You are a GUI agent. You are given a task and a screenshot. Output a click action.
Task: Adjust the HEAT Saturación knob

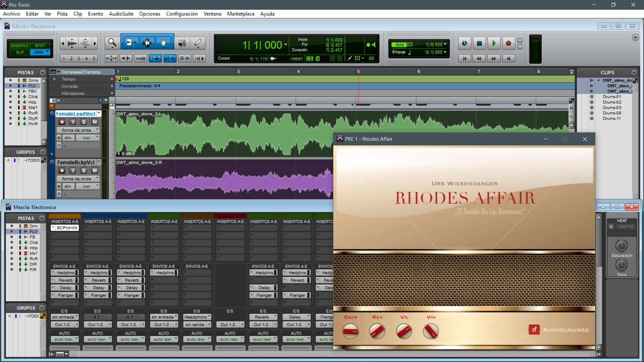(x=622, y=246)
